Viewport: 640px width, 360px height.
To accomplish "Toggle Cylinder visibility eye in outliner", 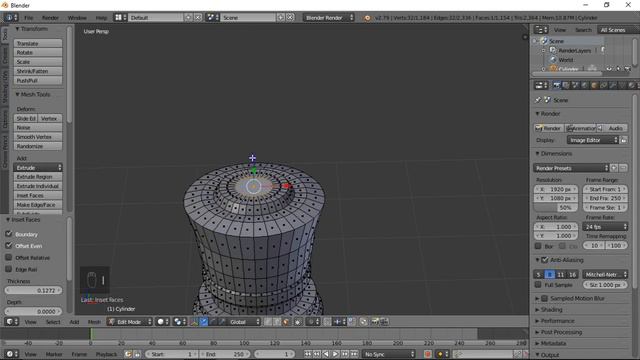I will (x=609, y=69).
